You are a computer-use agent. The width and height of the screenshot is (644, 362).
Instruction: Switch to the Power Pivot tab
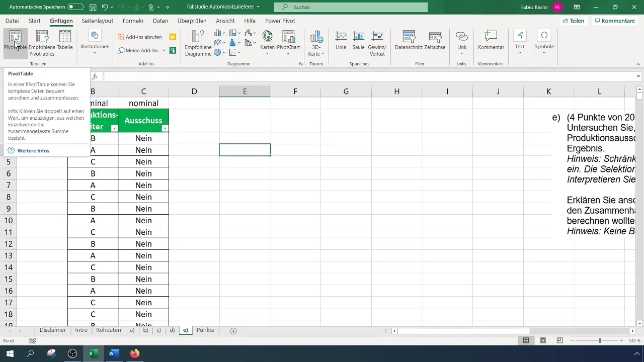click(280, 21)
